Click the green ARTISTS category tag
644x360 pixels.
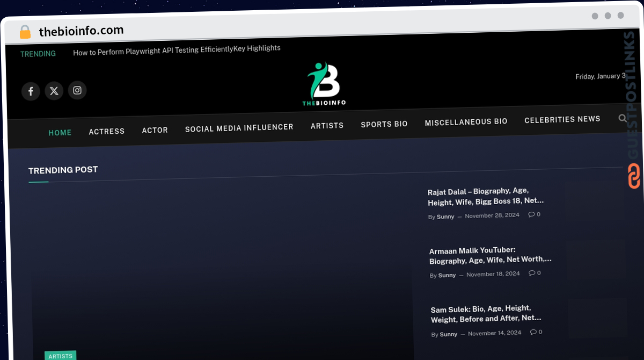point(61,356)
